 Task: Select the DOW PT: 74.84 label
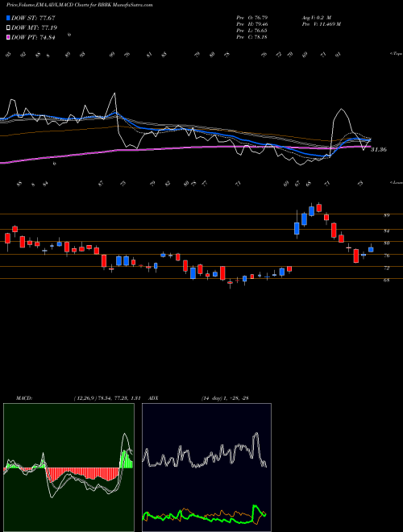(33, 37)
